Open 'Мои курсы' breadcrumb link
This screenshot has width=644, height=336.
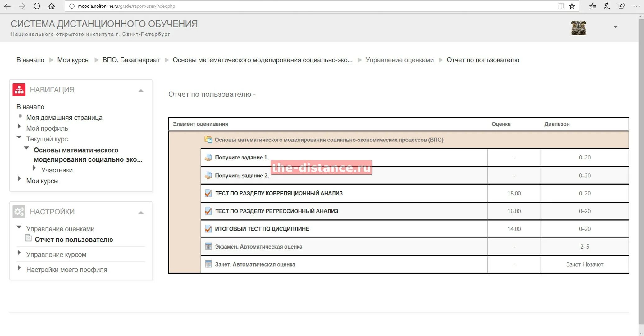click(x=73, y=60)
